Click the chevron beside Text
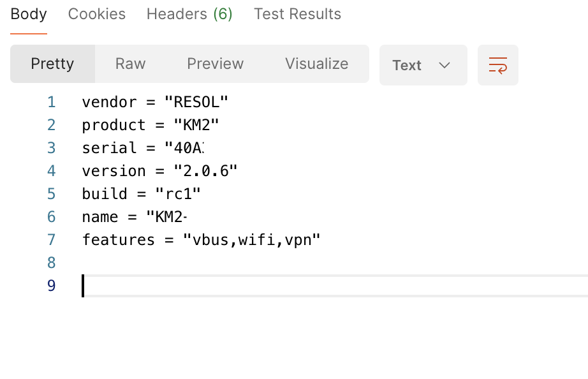This screenshot has width=588, height=379. point(445,65)
